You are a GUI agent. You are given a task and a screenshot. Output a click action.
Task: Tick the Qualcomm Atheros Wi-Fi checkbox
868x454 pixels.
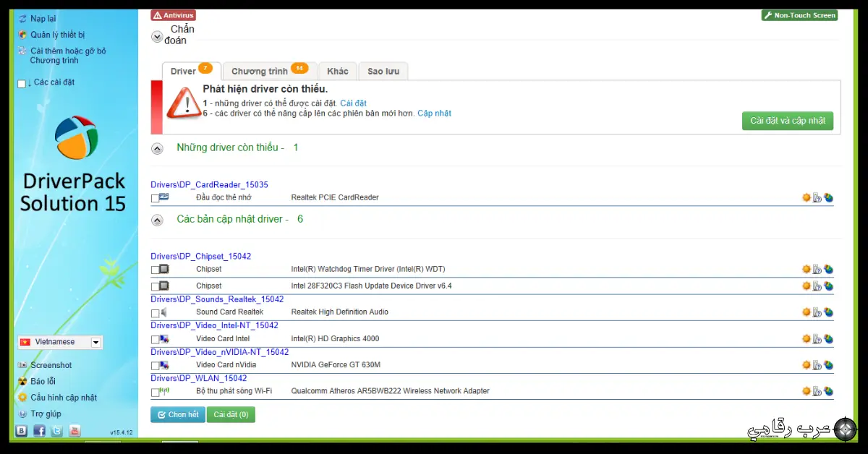tap(155, 393)
